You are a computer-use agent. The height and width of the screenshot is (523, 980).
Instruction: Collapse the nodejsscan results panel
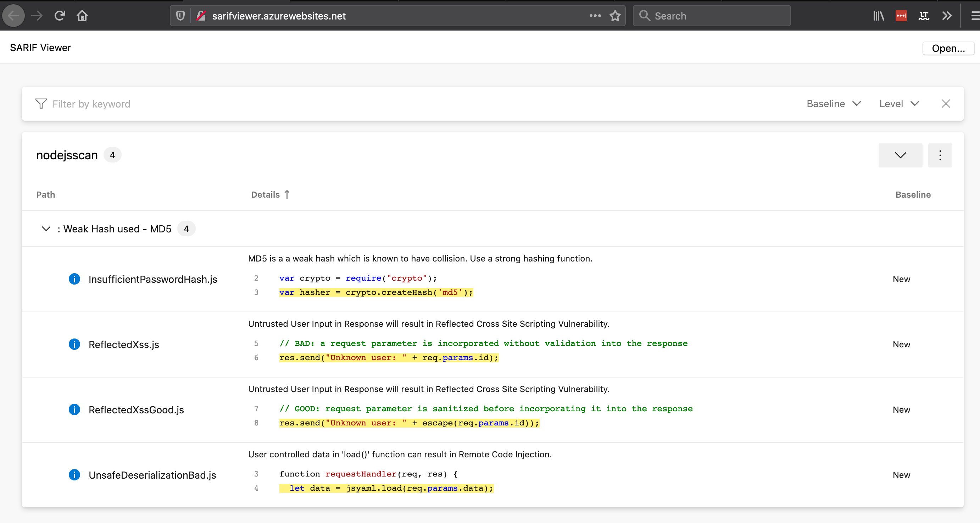click(x=900, y=155)
